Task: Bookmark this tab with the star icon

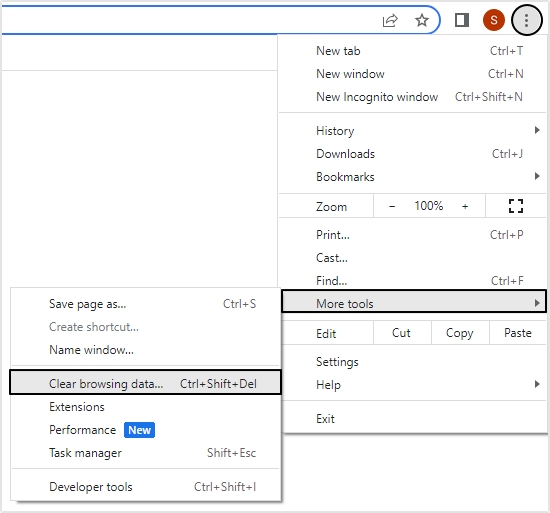Action: point(422,20)
